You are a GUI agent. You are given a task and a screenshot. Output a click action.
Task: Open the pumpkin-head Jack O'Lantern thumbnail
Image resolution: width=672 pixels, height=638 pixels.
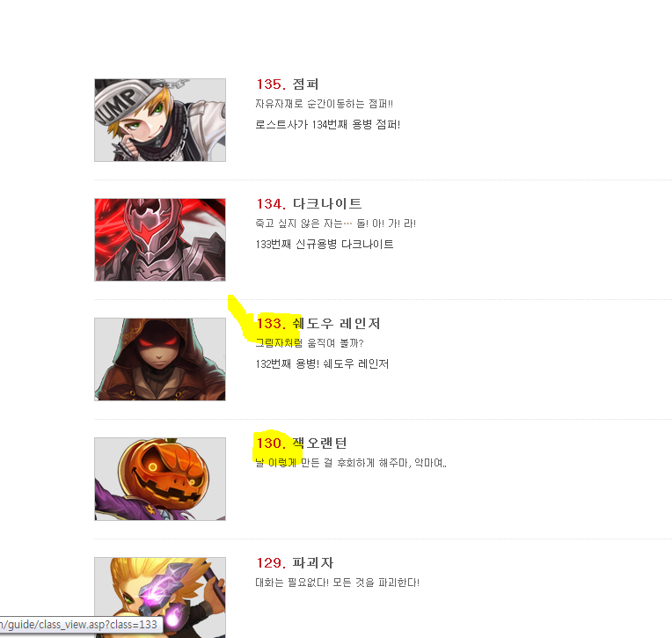point(160,479)
